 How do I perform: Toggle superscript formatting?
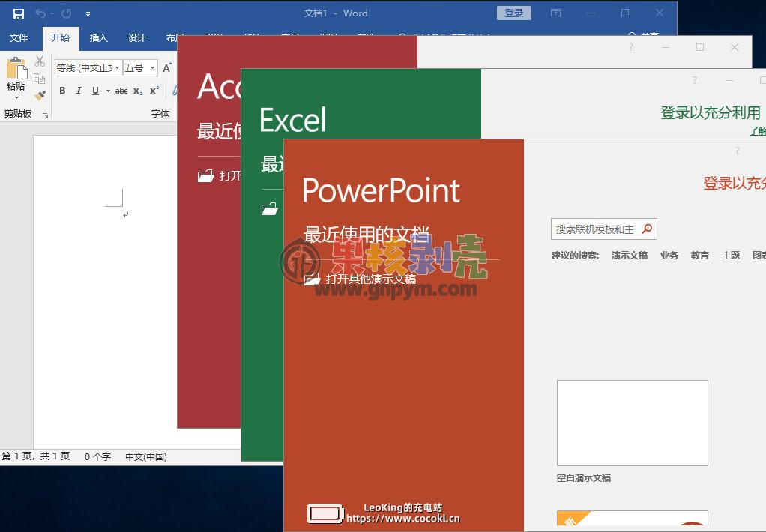coord(154,91)
